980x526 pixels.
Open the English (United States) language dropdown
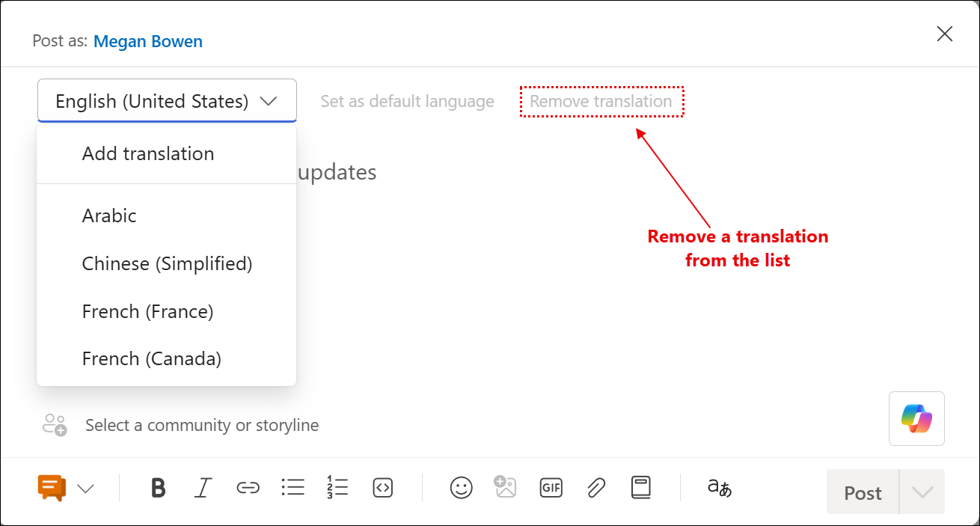click(x=166, y=100)
